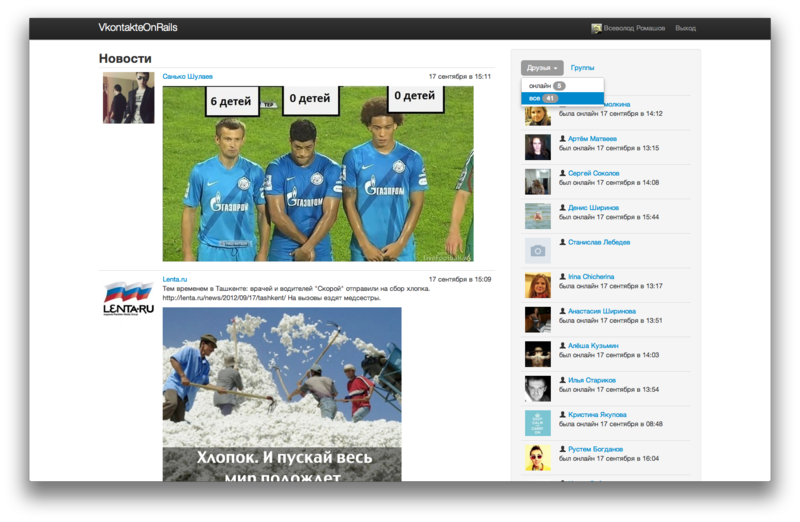800x522 pixels.
Task: Go to VkontakteOnRails home brand link
Action: point(138,28)
